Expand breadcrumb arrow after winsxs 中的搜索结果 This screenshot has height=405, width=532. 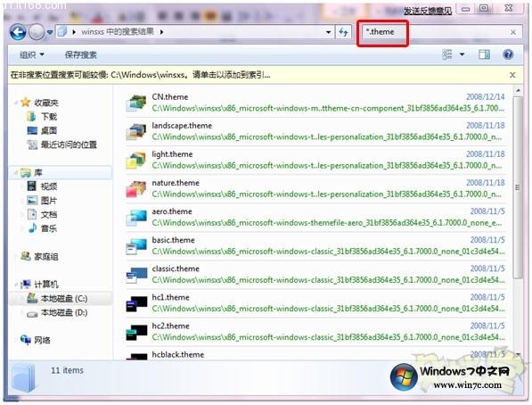161,32
